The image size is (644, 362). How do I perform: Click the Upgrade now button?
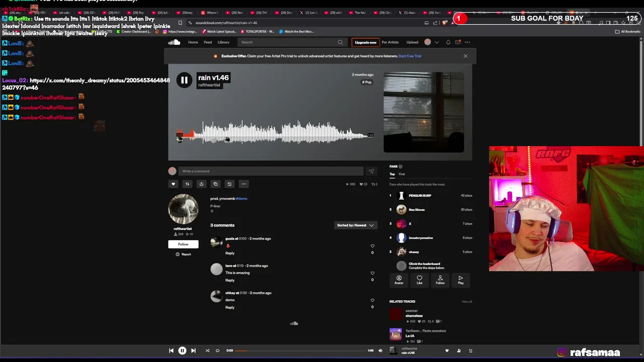[365, 42]
